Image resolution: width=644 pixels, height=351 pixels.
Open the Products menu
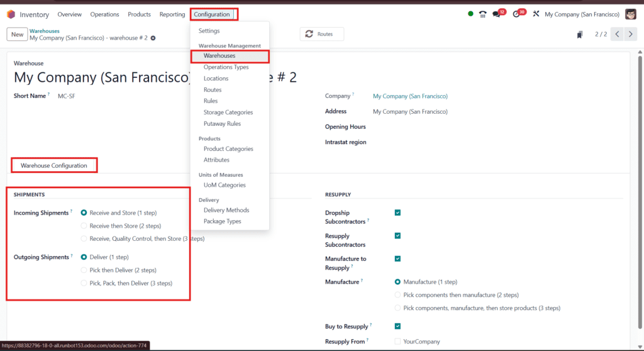[139, 14]
